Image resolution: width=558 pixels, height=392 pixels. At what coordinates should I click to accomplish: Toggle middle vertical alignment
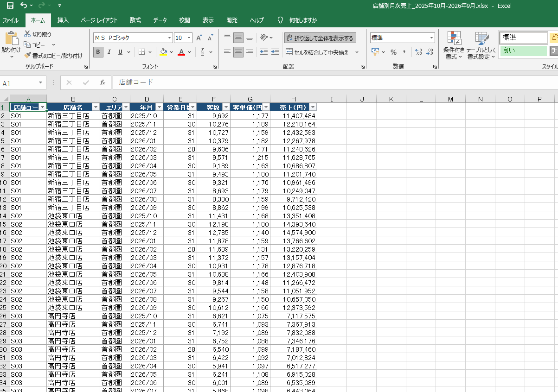click(238, 38)
